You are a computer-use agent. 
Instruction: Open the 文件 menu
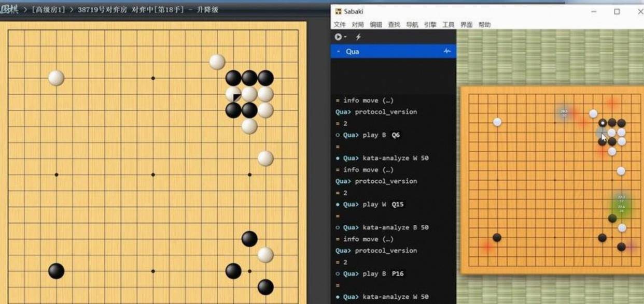(x=340, y=24)
